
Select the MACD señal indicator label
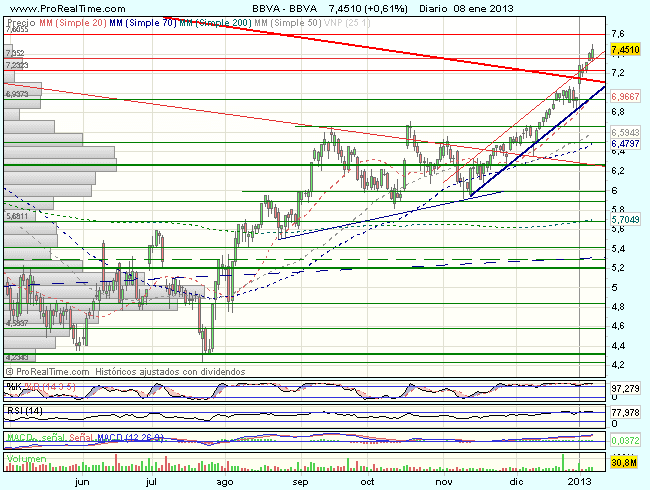[x=37, y=438]
